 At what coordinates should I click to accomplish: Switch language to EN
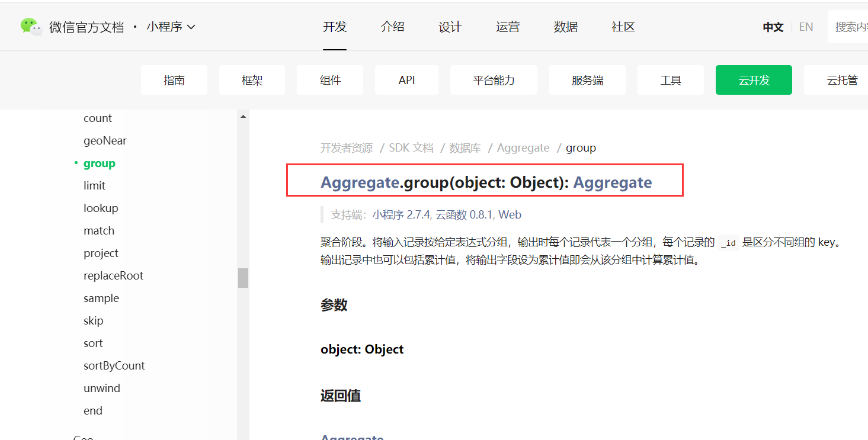(806, 27)
